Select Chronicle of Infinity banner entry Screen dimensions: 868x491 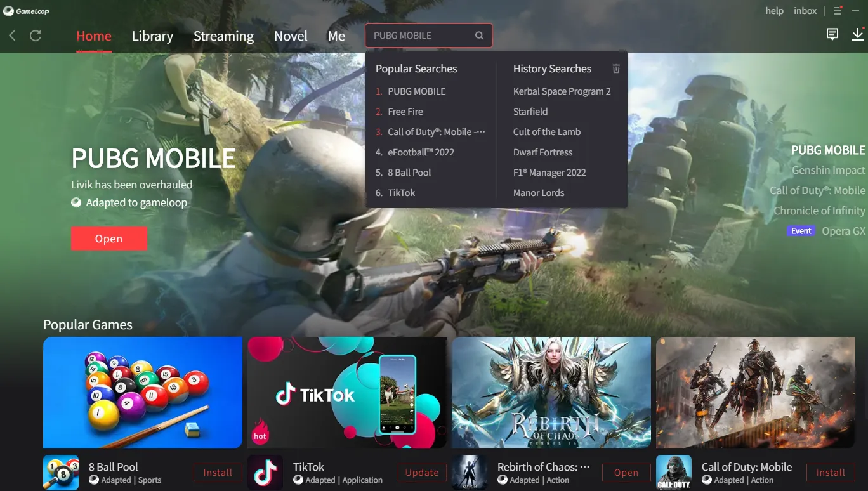coord(819,211)
